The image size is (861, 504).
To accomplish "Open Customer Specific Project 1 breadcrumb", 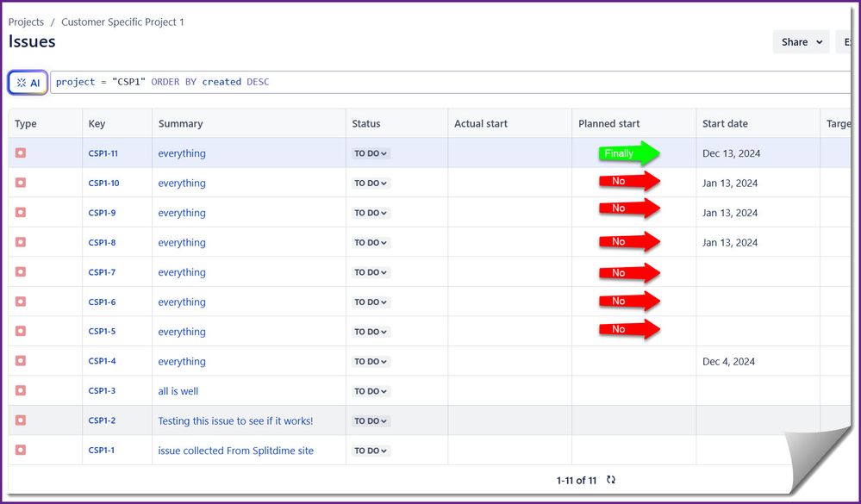I will (122, 22).
